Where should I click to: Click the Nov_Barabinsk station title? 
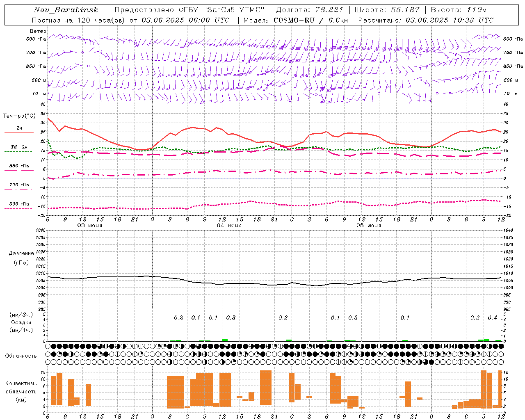point(66,10)
